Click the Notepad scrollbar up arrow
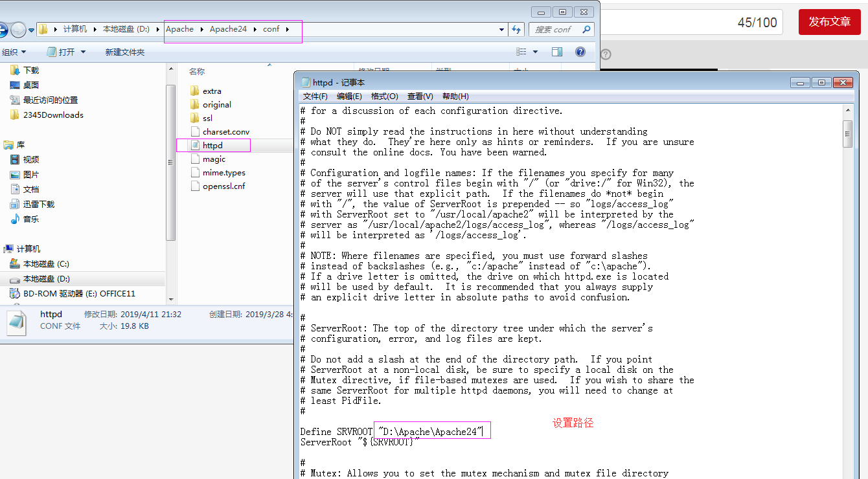 pyautogui.click(x=847, y=110)
